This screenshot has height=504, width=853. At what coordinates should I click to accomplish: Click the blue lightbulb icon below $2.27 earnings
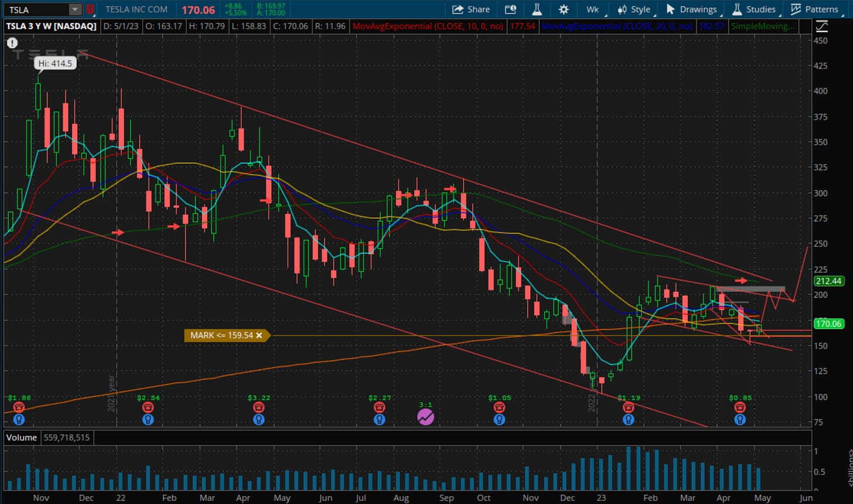pyautogui.click(x=379, y=419)
